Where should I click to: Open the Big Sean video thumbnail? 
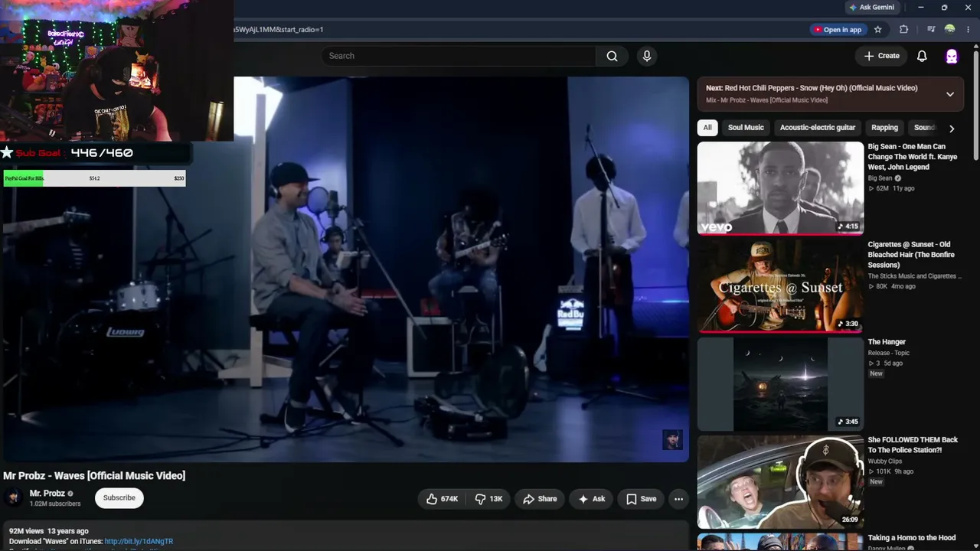780,188
